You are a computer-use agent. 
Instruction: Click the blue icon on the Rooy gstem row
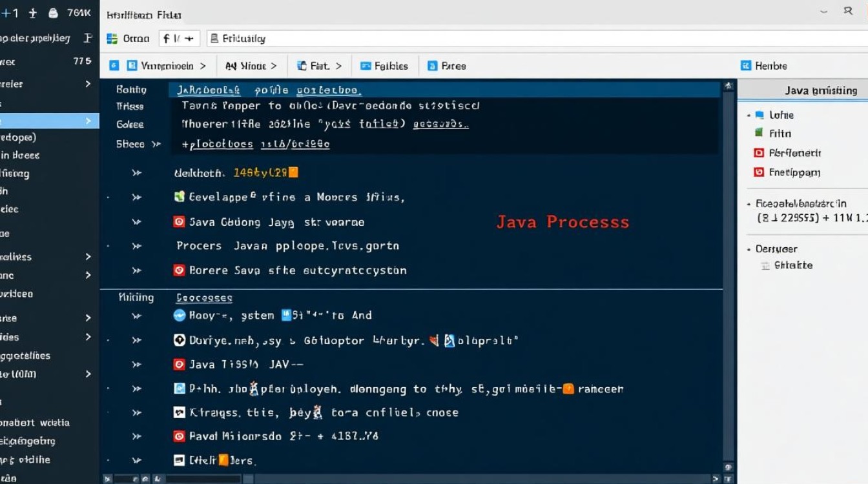coord(180,316)
